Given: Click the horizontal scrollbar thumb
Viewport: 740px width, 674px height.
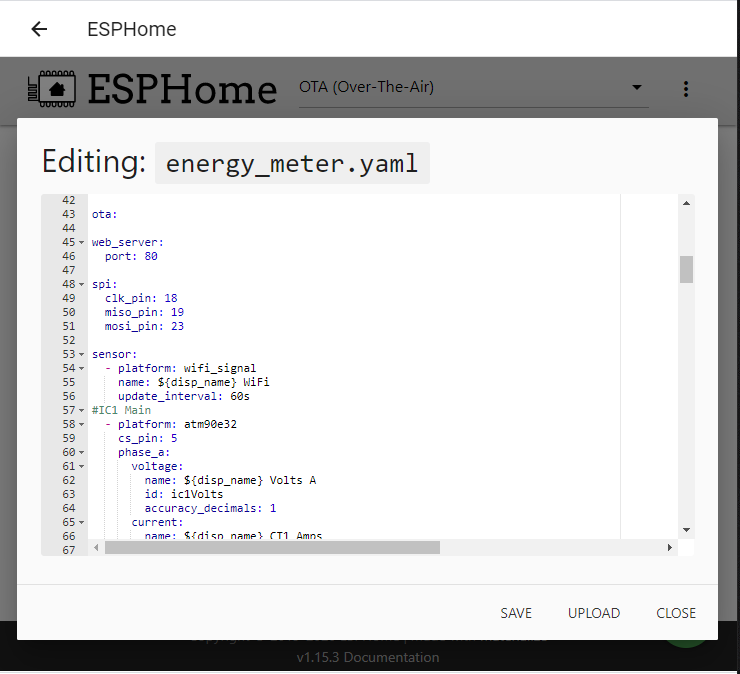Looking at the screenshot, I should (272, 548).
